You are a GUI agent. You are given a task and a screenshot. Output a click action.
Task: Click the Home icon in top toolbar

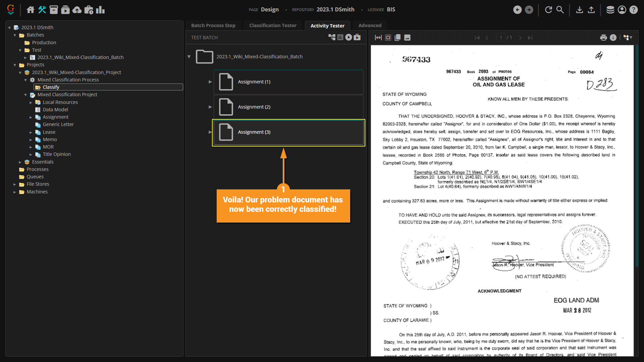(x=31, y=10)
